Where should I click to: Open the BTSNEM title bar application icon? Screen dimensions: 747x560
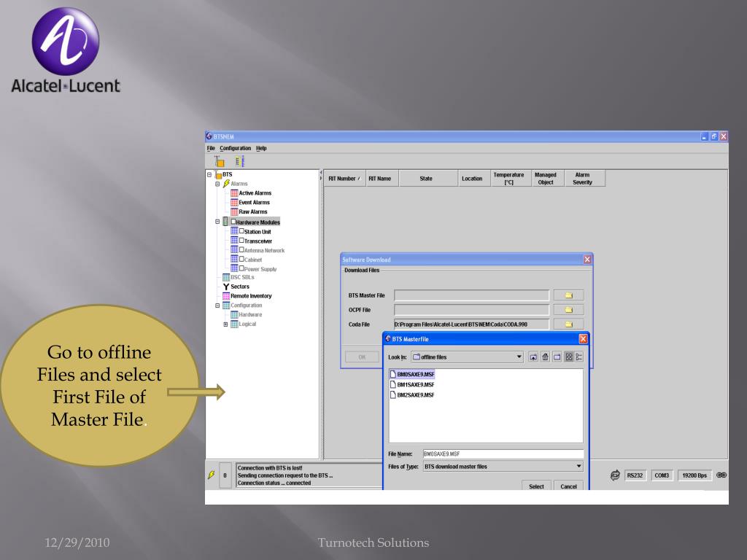[x=209, y=136]
